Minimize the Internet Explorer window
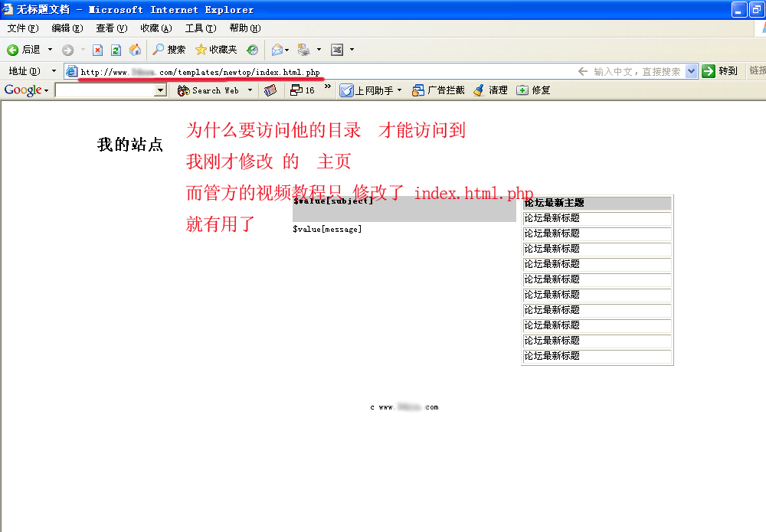This screenshot has height=532, width=766. coord(738,9)
